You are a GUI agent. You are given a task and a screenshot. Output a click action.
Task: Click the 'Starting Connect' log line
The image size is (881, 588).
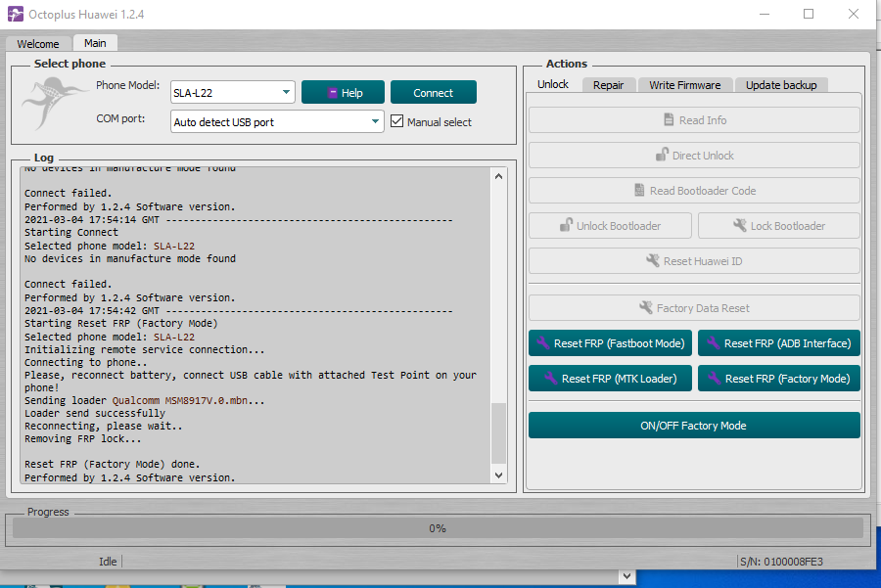(x=71, y=233)
